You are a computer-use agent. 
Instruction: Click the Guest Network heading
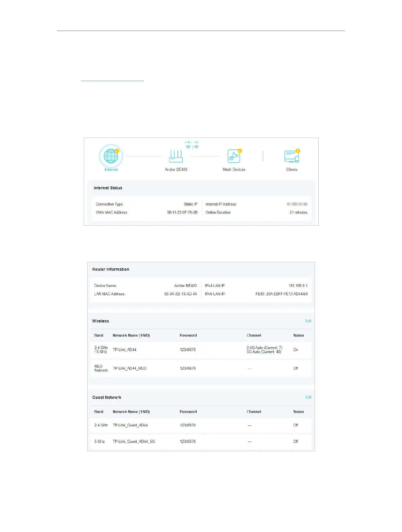tap(107, 397)
